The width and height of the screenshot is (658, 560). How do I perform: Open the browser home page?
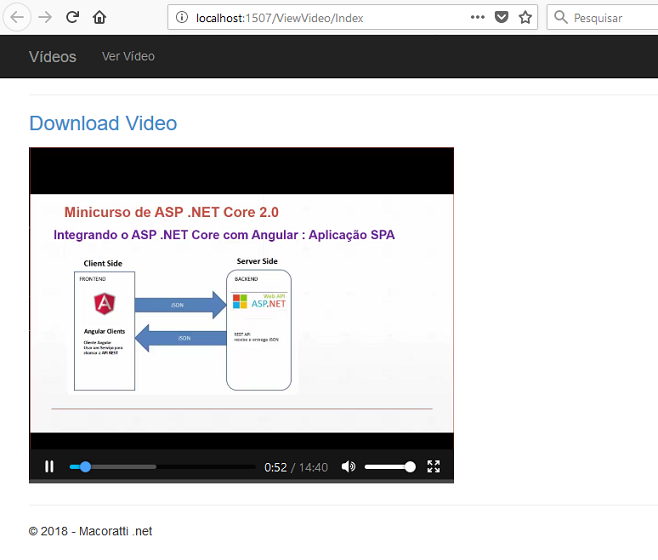click(99, 17)
